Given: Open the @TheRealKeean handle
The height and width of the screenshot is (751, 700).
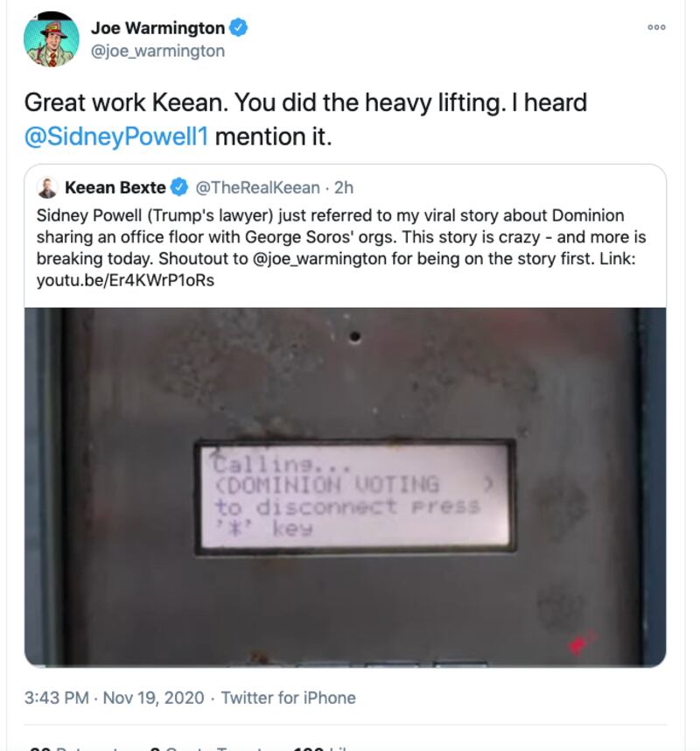Looking at the screenshot, I should (x=257, y=187).
